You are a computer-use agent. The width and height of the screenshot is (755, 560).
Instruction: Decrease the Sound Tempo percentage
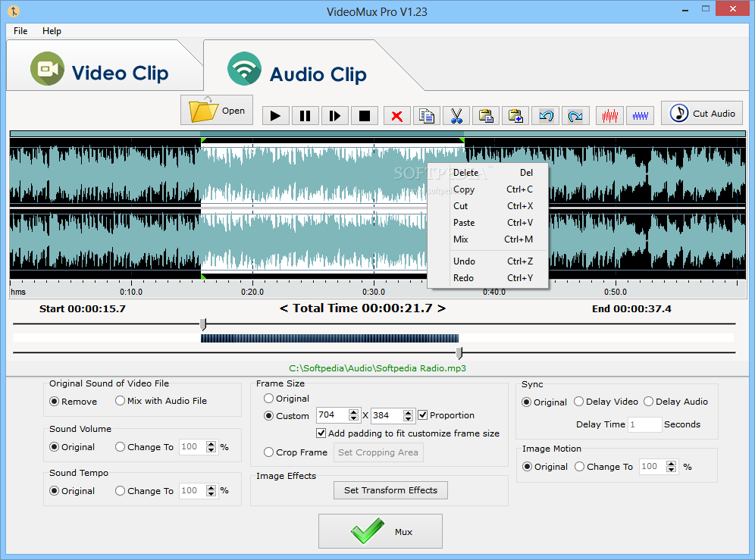tap(211, 493)
